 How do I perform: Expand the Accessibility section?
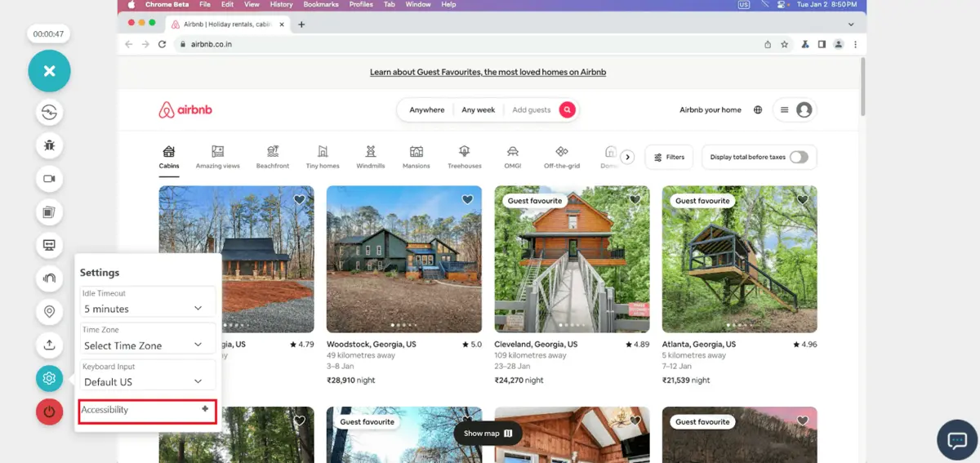[148, 412]
